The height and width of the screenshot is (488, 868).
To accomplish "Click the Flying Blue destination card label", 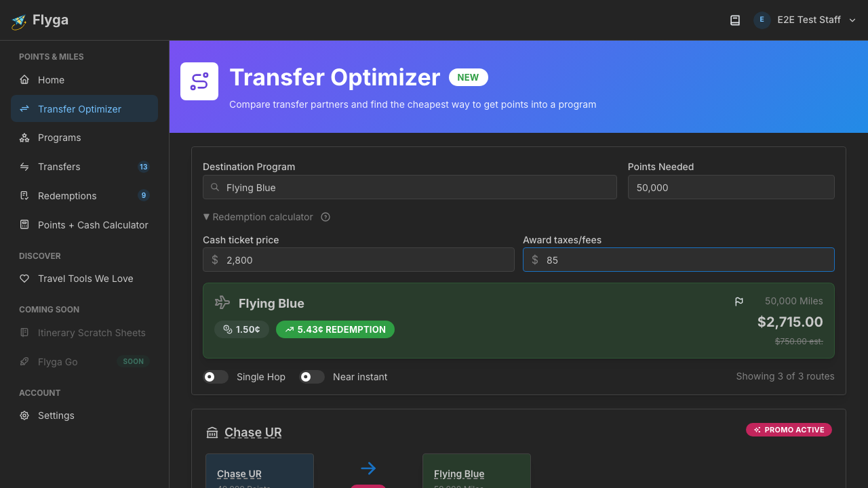I will (x=459, y=474).
